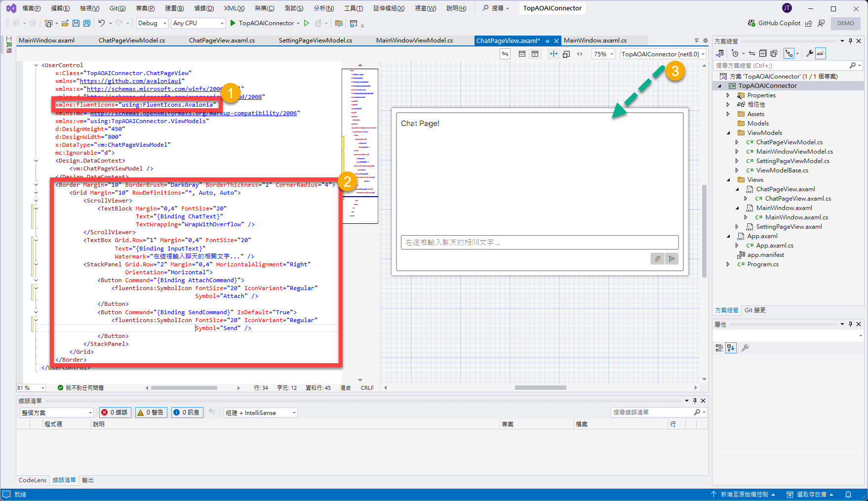
Task: Switch views with the Solution Explorer VS icon
Action: pyautogui.click(x=720, y=53)
